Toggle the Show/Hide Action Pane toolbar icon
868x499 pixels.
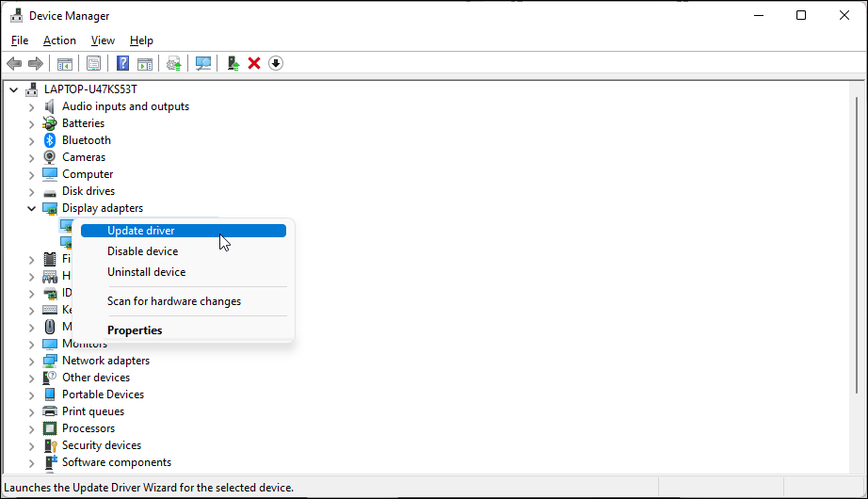[x=144, y=64]
